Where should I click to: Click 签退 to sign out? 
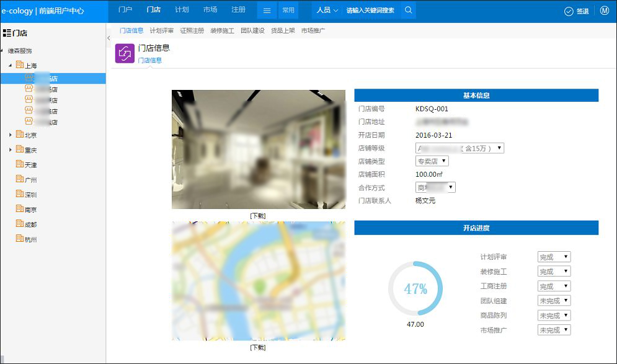582,10
